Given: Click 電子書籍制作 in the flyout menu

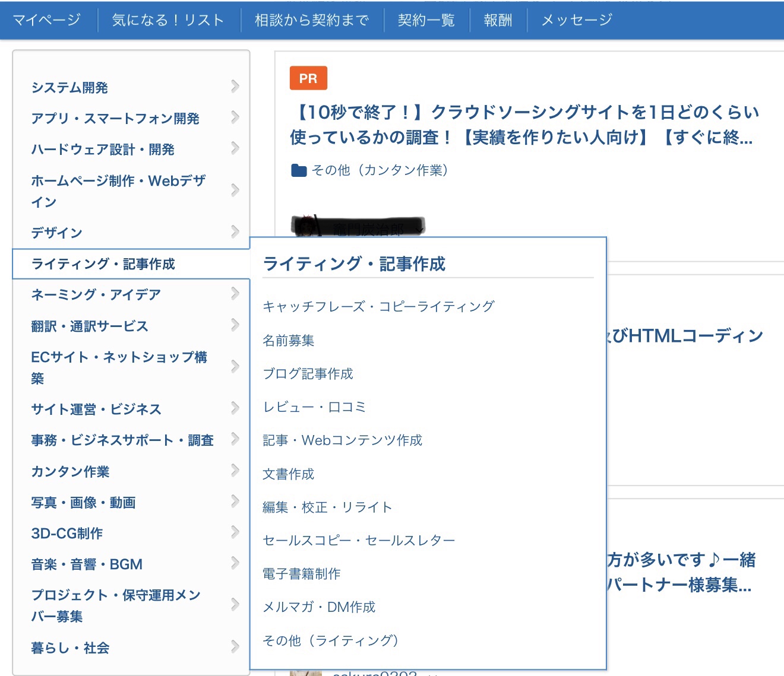Looking at the screenshot, I should click(302, 574).
